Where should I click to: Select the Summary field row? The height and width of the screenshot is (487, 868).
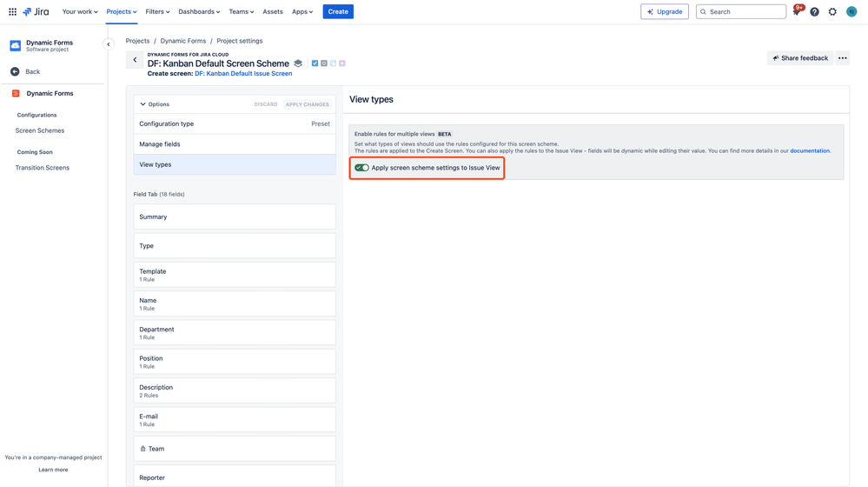235,217
